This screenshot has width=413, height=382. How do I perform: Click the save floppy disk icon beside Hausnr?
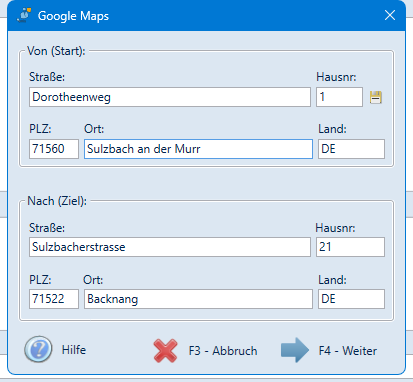point(376,97)
